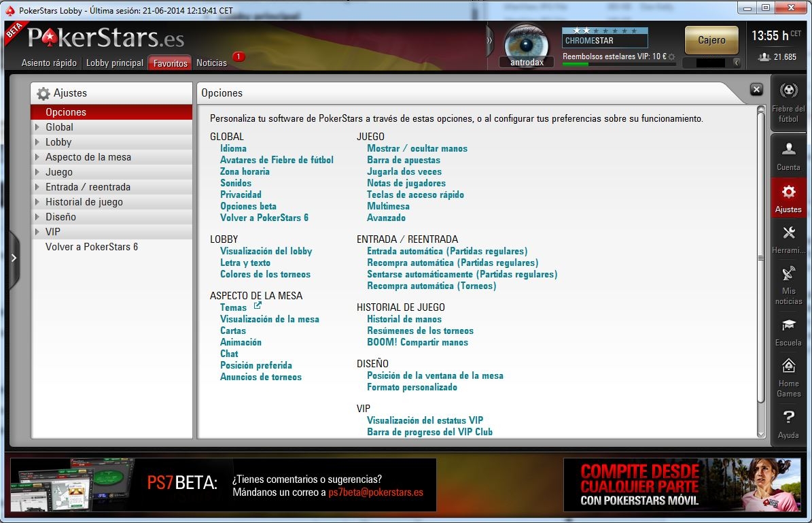Expand the Global tree item
This screenshot has height=523, width=812.
click(x=37, y=127)
